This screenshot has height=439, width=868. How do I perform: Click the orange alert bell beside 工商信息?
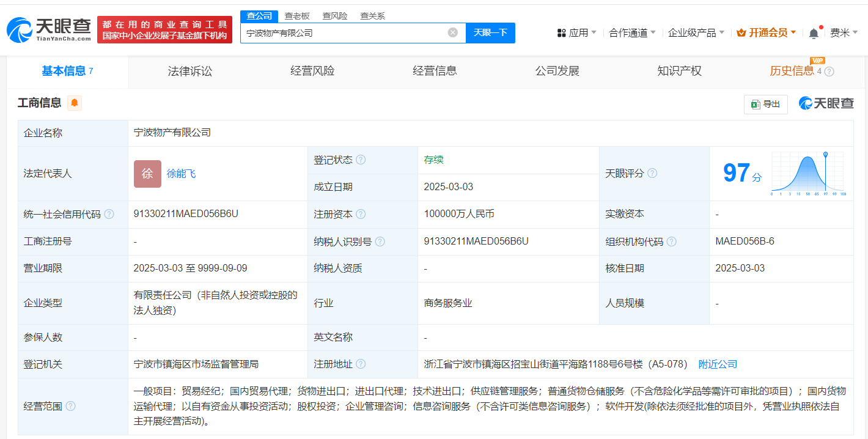75,103
